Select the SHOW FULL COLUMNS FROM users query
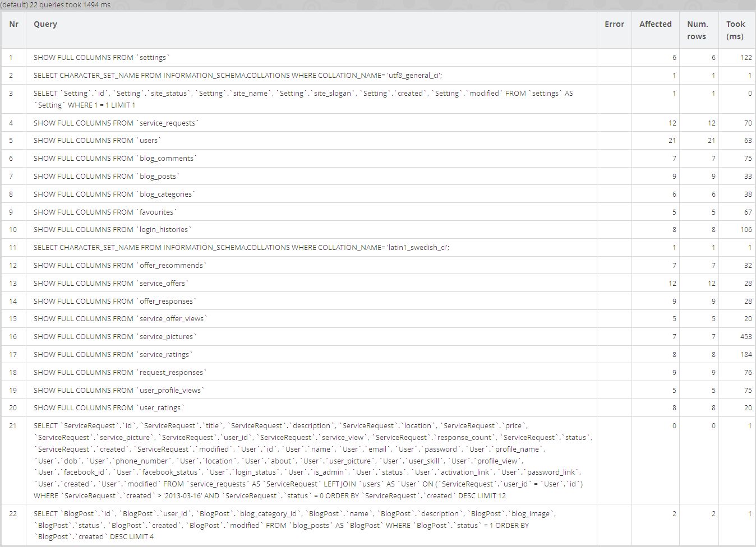The image size is (756, 547). pos(96,140)
